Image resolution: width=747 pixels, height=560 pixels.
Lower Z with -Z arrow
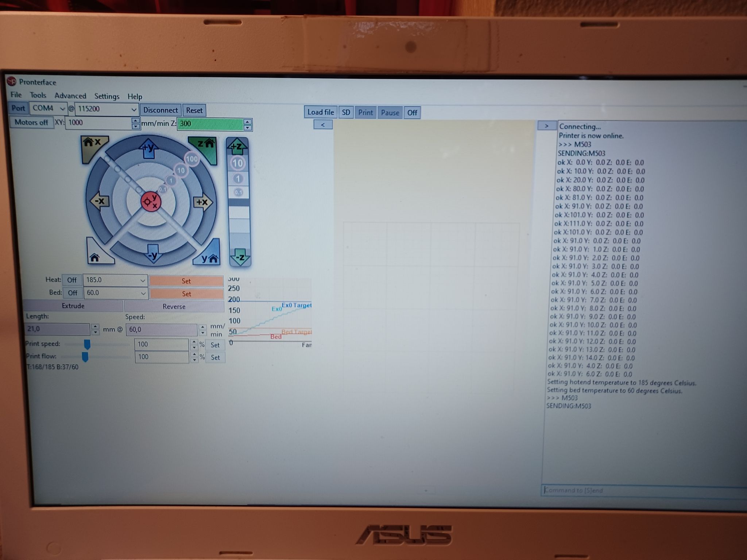pos(240,257)
